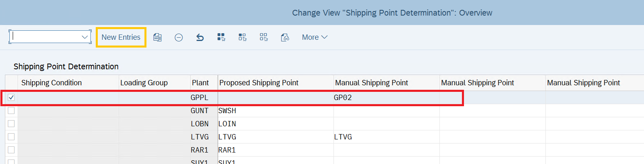Click the New Entries button
Screen dimensions: 644x164
click(121, 37)
